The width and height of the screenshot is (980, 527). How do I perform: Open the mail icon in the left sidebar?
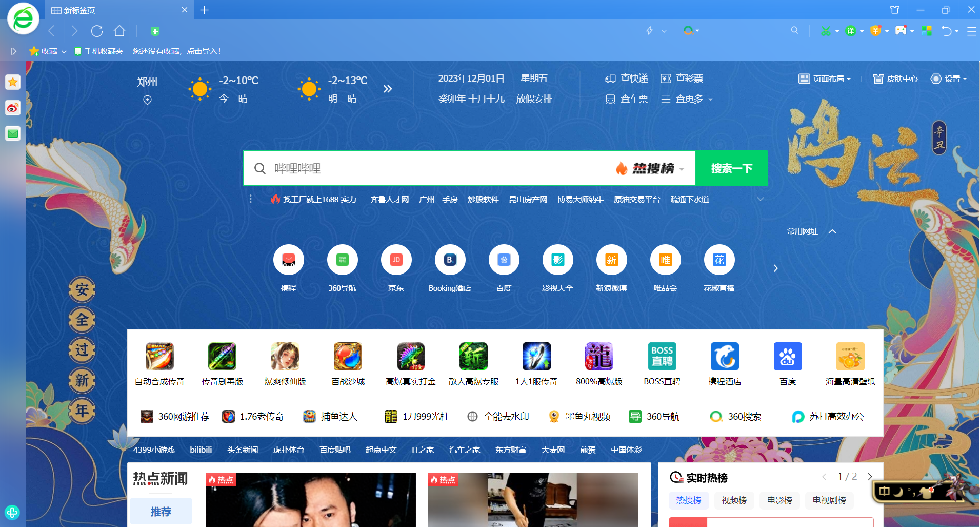coord(13,134)
